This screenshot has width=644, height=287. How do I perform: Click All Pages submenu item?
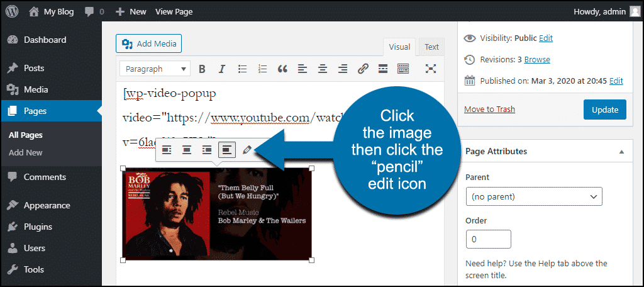(x=25, y=135)
